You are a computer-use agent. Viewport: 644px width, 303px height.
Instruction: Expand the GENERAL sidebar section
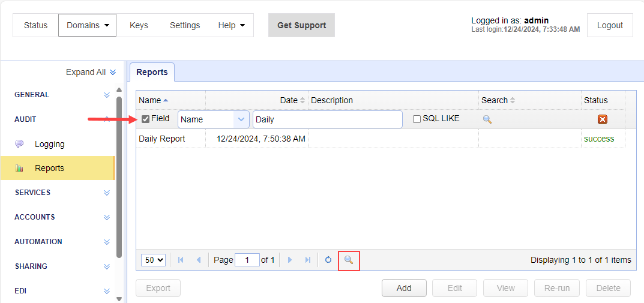(106, 95)
